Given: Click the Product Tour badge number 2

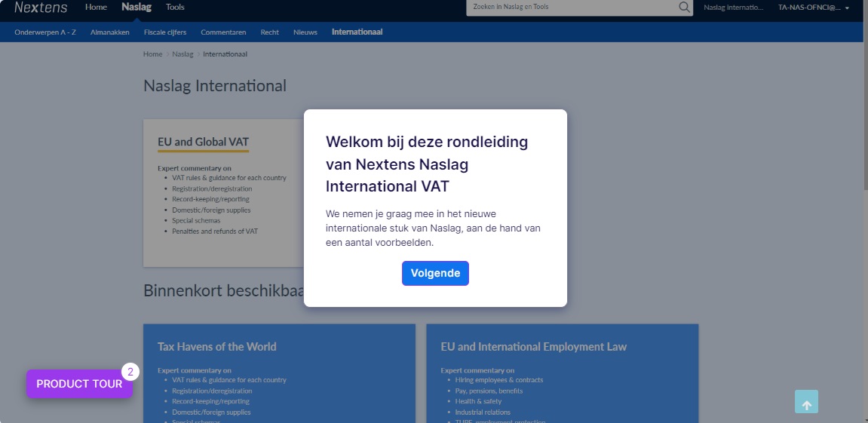Looking at the screenshot, I should click(130, 372).
